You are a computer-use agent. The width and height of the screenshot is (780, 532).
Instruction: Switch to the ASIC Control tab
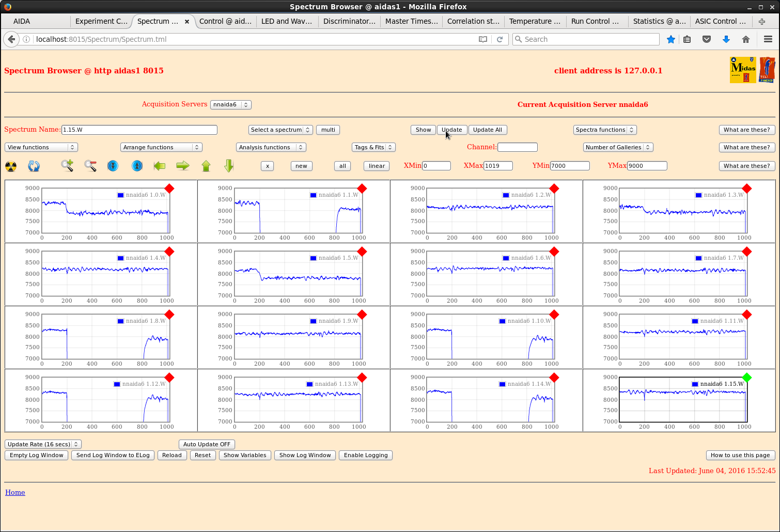[x=721, y=21]
